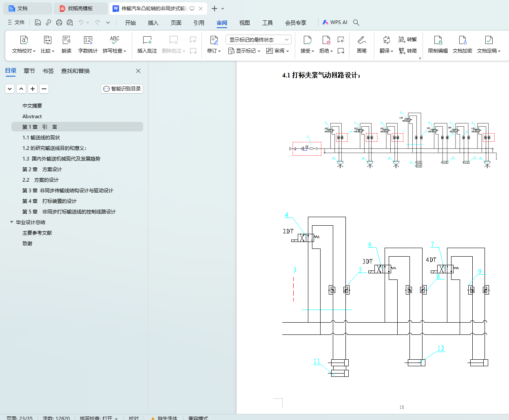Click the 拼写检查: 打开 status dropdown
This screenshot has width=509, height=420.
coord(99,418)
